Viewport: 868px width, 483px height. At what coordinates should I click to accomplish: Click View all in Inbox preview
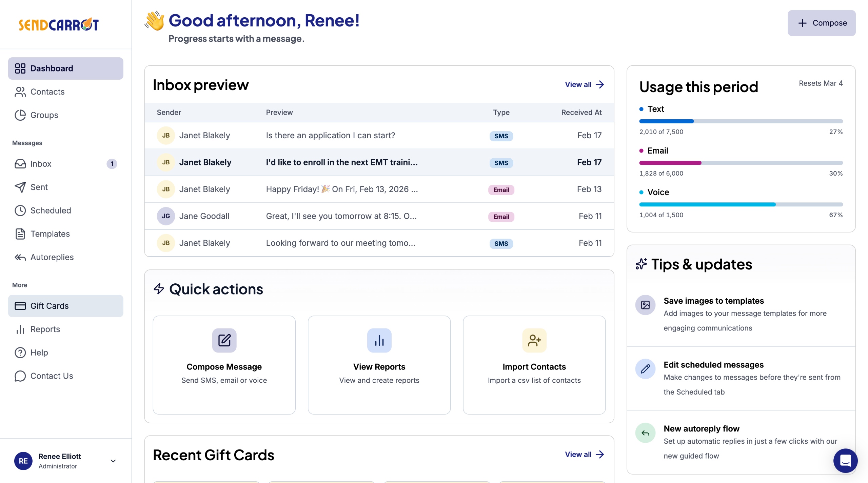[584, 84]
